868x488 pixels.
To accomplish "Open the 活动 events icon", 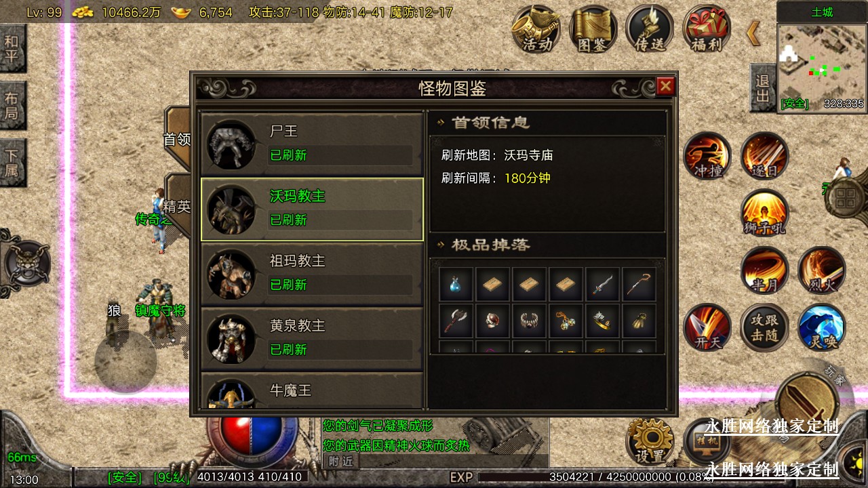I will coord(536,29).
